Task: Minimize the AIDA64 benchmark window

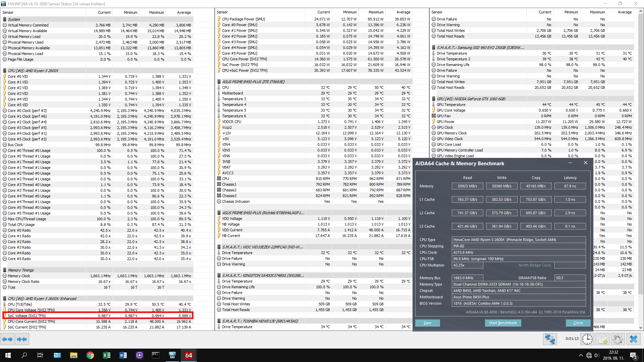Action: point(570,163)
